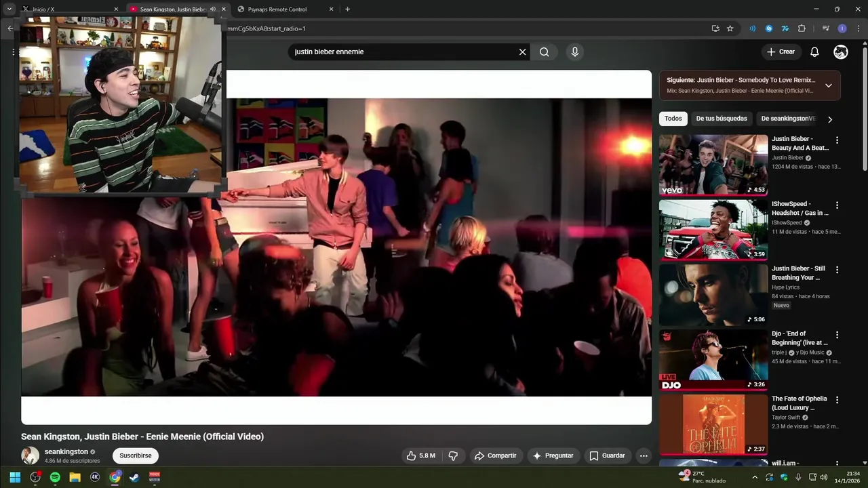Open Windows Start menu
868x488 pixels.
point(15,477)
